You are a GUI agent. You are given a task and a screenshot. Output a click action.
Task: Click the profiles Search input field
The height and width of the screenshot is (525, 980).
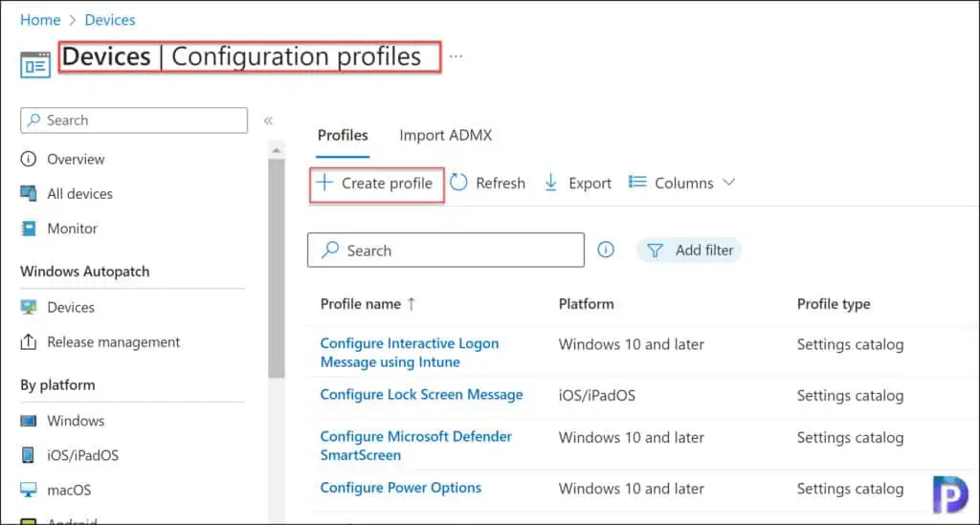pyautogui.click(x=446, y=251)
